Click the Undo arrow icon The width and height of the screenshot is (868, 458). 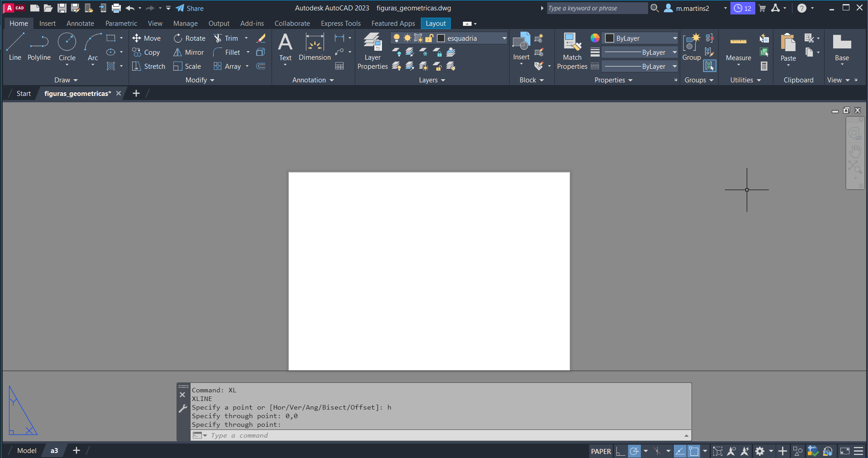130,8
